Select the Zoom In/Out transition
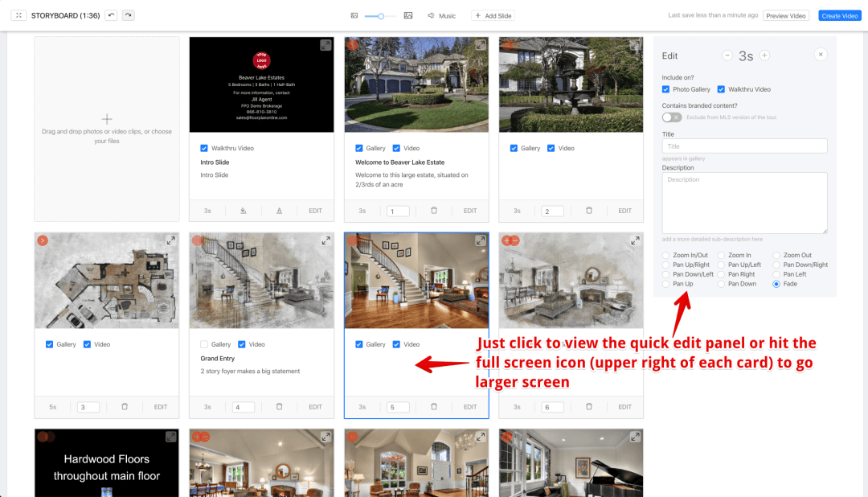Viewport: 868px width, 497px height. click(x=666, y=256)
